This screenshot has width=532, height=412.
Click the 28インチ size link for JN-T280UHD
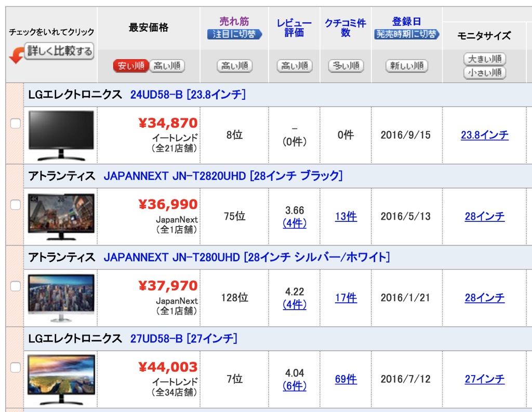point(485,298)
